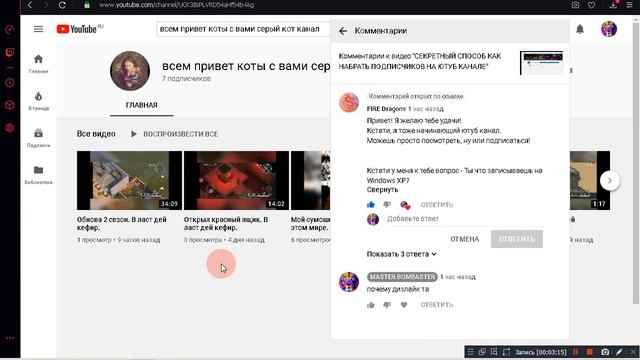
Task: Open the settings gear in Opera sidebar
Action: [x=10, y=128]
